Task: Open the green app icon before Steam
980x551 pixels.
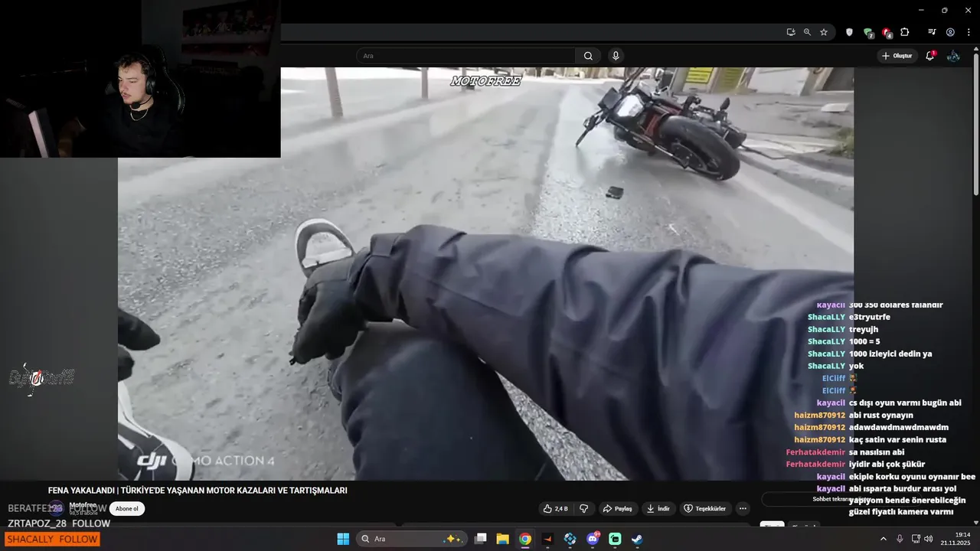Action: tap(615, 539)
